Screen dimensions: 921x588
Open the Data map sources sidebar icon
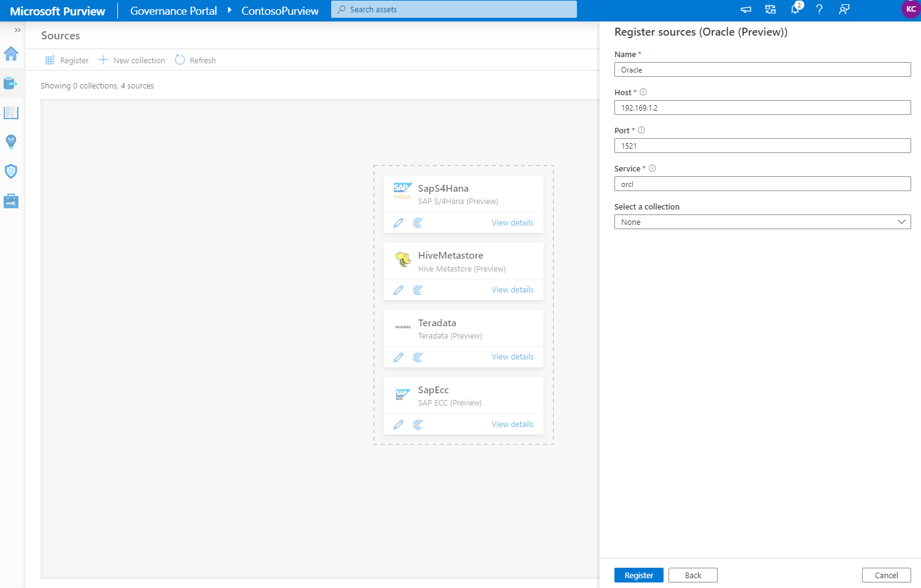[10, 83]
